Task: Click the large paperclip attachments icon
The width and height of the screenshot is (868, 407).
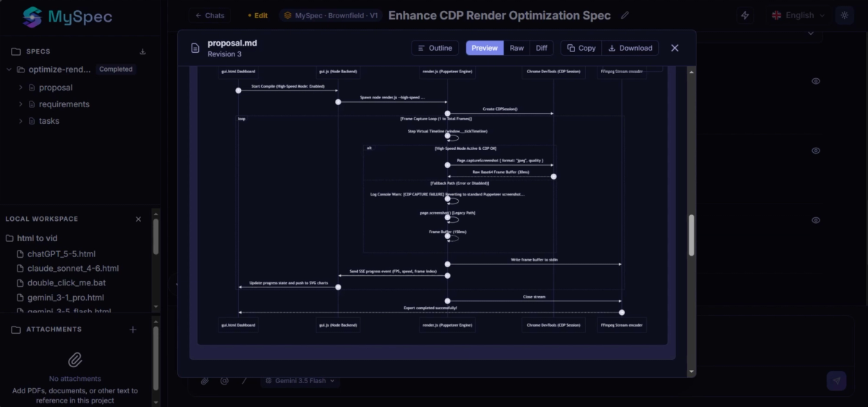Action: (x=75, y=360)
